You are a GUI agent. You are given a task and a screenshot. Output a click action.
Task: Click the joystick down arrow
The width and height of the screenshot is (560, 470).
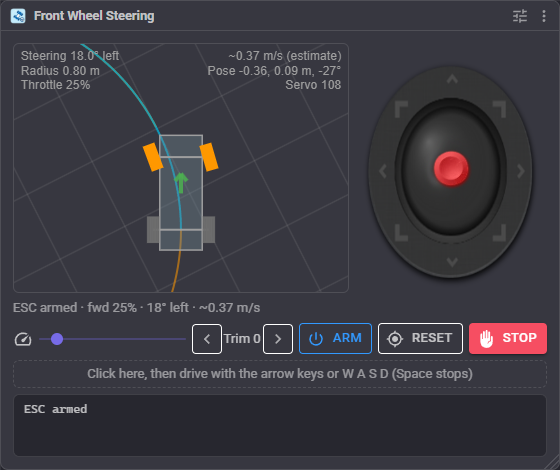pos(452,262)
